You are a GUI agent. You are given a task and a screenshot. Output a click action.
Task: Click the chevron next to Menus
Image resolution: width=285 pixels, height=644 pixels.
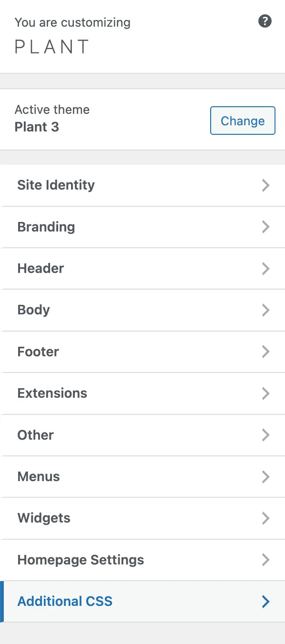coord(265,476)
